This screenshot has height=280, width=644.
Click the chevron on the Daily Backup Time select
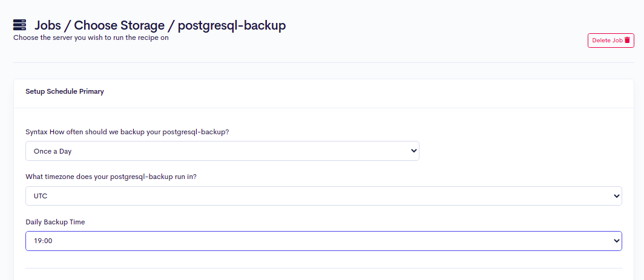pos(617,241)
